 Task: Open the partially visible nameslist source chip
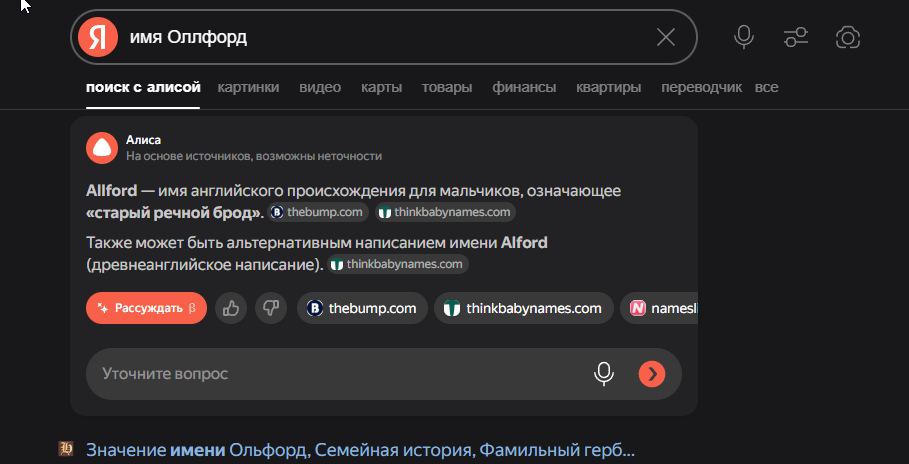(660, 308)
